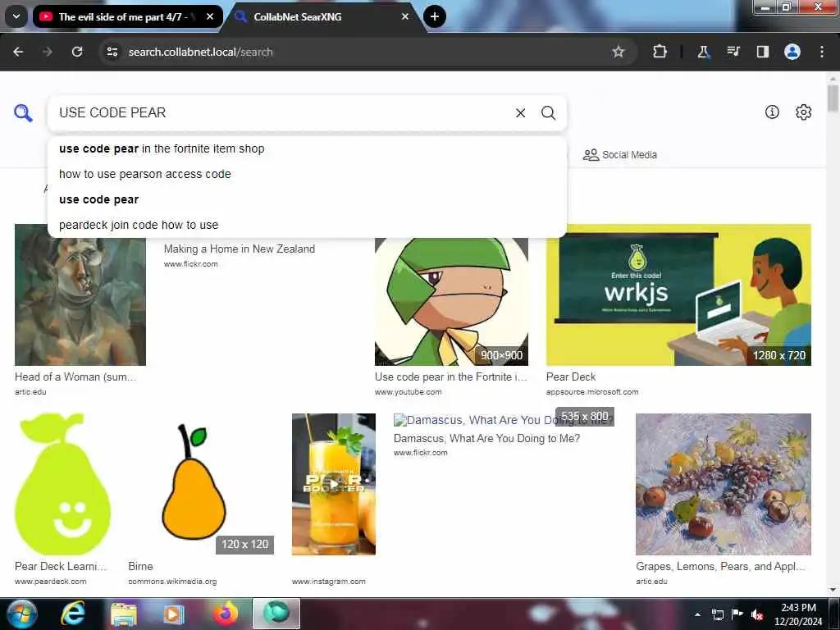Click the 'Birne' caption text
The width and height of the screenshot is (840, 630).
(140, 566)
